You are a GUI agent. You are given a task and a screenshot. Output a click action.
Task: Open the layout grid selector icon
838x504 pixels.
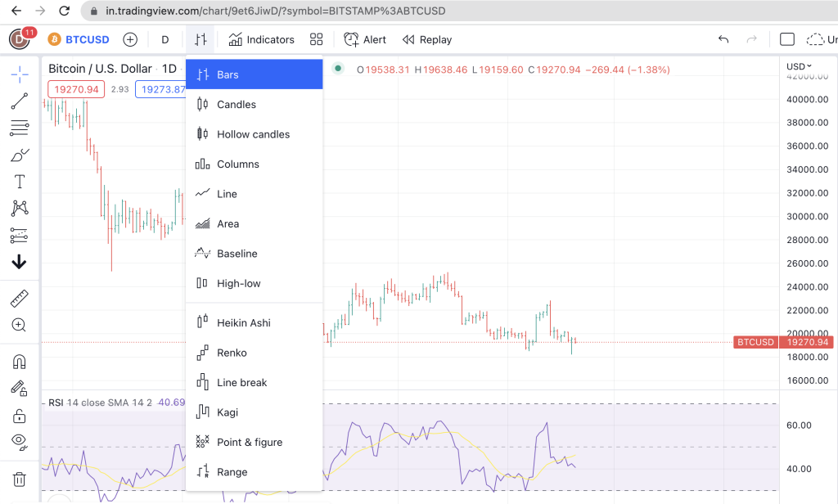[x=317, y=39]
